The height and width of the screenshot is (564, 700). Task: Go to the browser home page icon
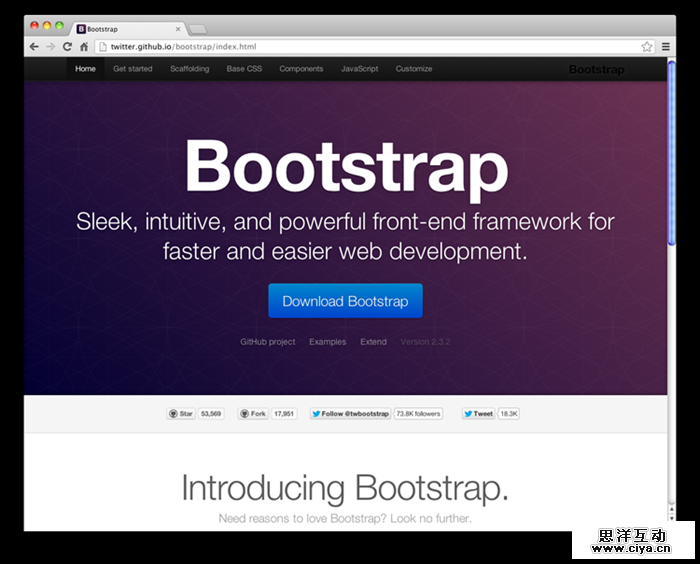pyautogui.click(x=84, y=47)
